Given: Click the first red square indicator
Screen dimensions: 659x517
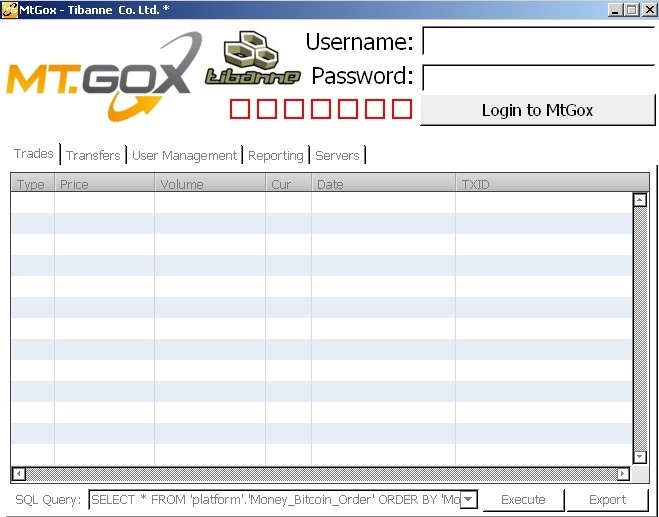Looking at the screenshot, I should tap(240, 109).
